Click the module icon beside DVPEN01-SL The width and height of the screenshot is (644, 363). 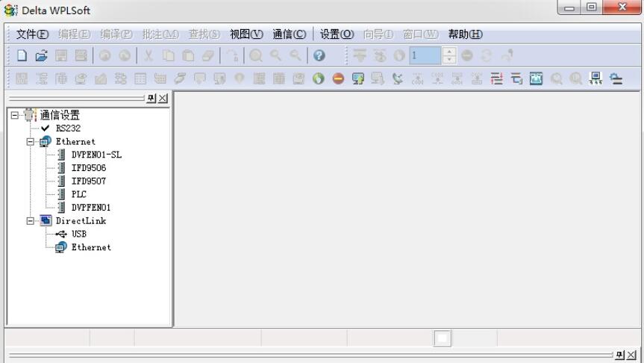61,155
